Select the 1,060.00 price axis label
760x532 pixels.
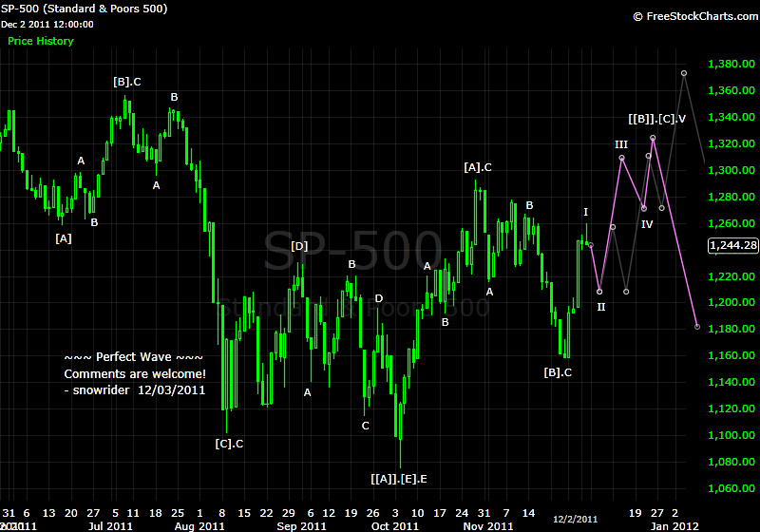[x=731, y=489]
